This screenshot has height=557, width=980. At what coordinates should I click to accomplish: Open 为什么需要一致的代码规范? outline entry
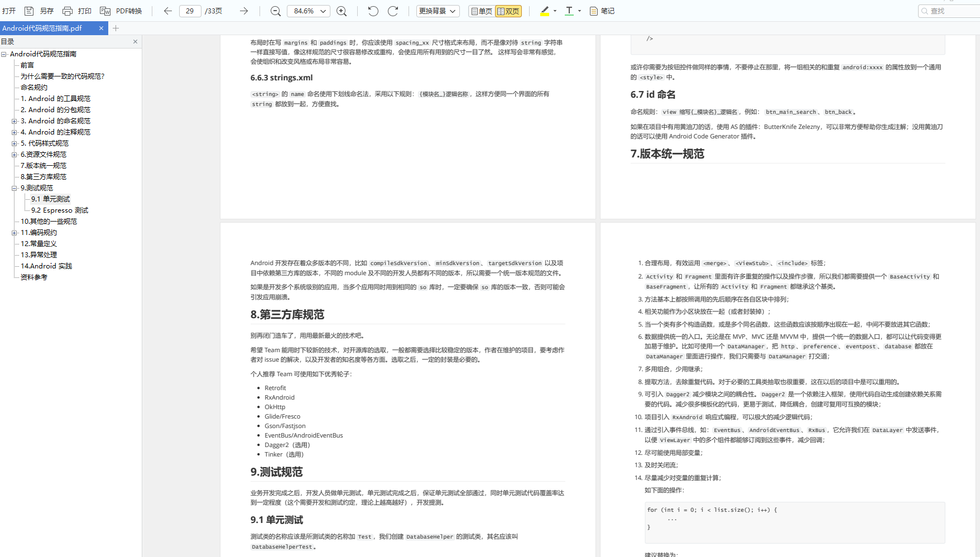[x=63, y=76]
